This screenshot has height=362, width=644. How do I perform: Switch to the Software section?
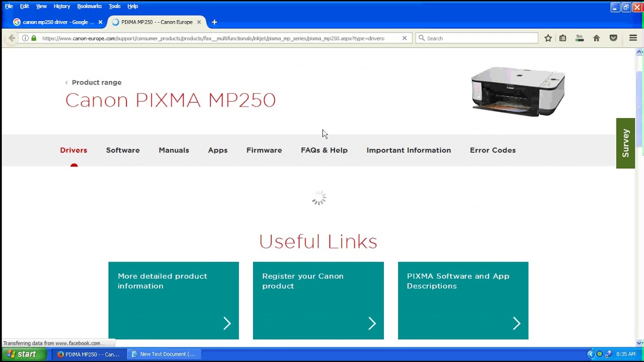click(x=123, y=150)
